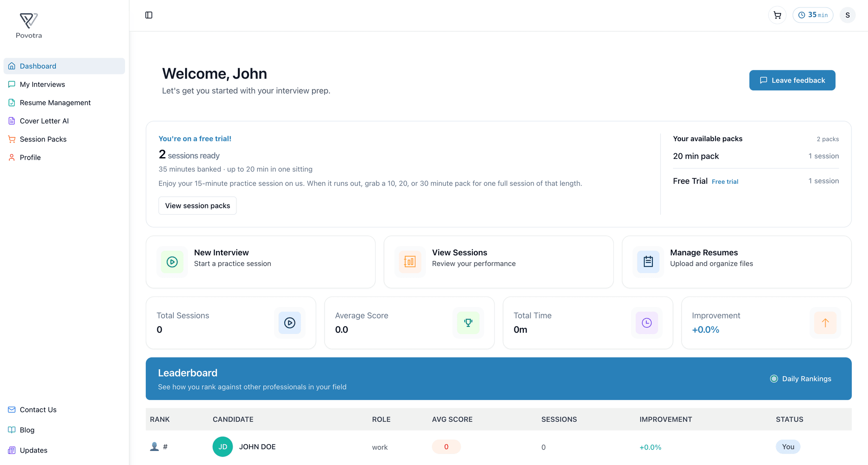The height and width of the screenshot is (465, 868).
Task: Select Cover Letter AI
Action: pos(64,121)
